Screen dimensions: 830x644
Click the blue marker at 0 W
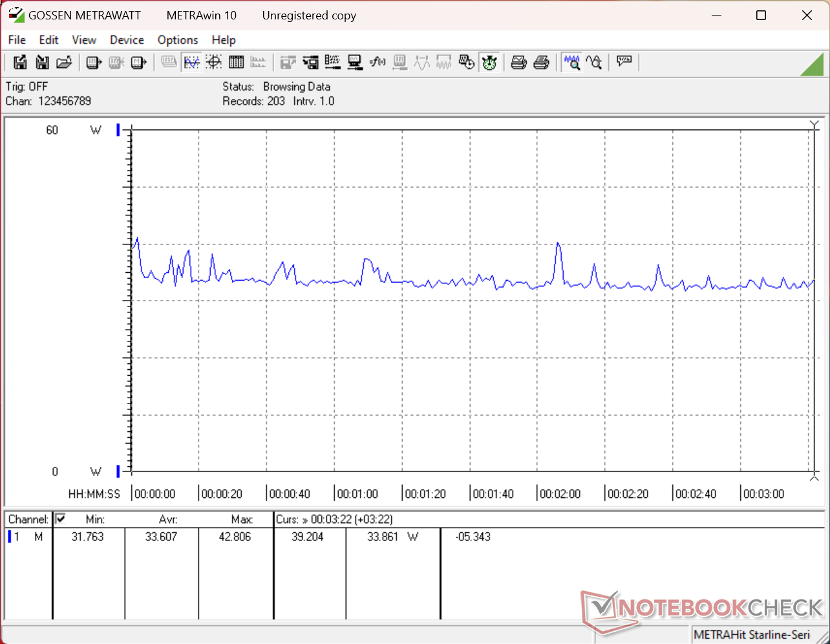pos(118,471)
